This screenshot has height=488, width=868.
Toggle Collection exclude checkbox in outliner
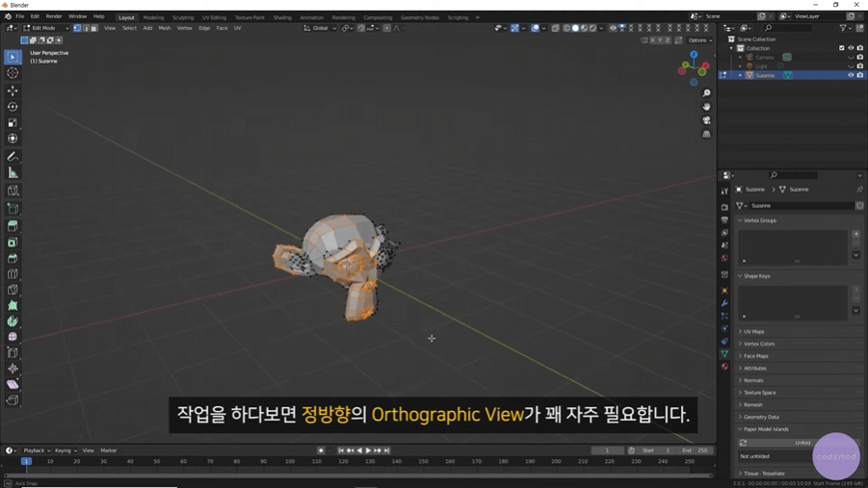[841, 48]
